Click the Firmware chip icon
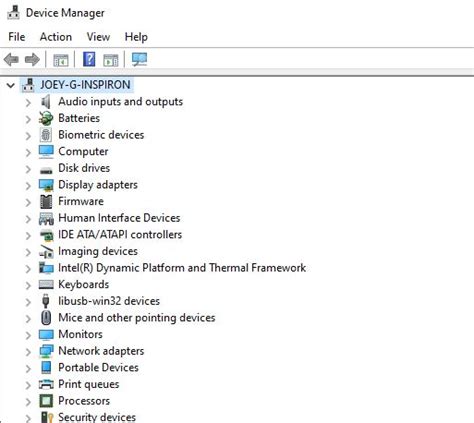 pos(46,202)
